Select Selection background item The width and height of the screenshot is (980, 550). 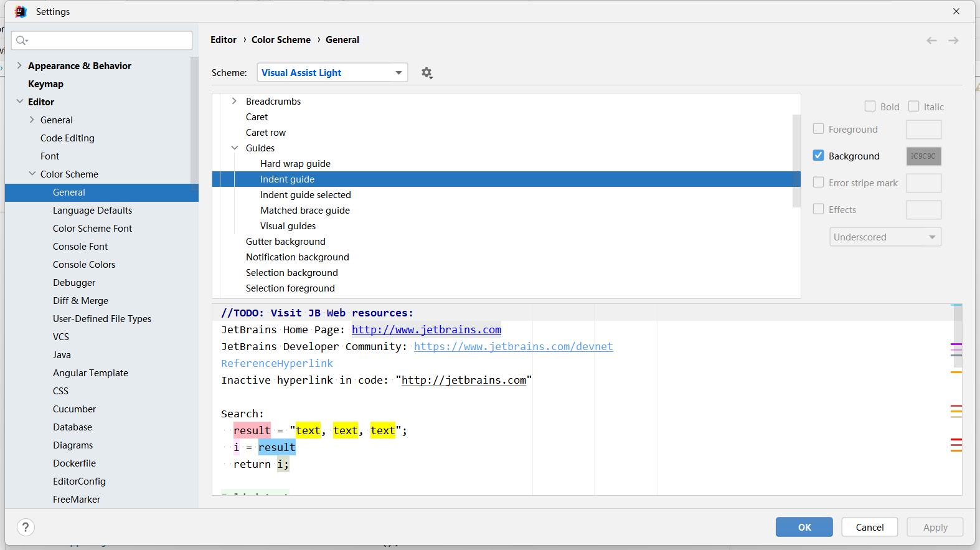tap(292, 273)
